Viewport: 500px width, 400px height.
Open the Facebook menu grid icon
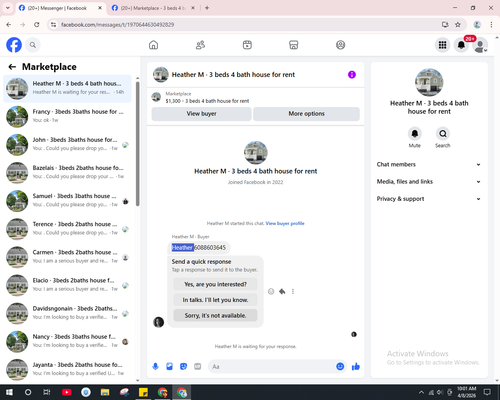[x=442, y=45]
